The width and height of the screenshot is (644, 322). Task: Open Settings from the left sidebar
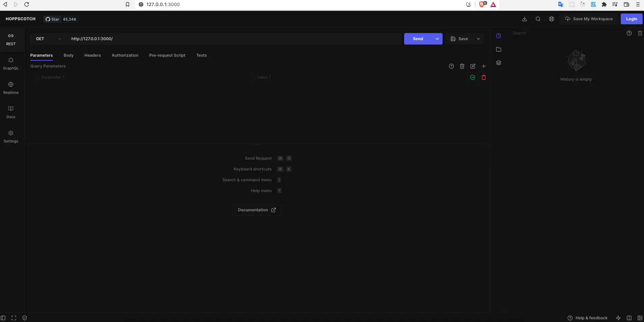coord(11,136)
